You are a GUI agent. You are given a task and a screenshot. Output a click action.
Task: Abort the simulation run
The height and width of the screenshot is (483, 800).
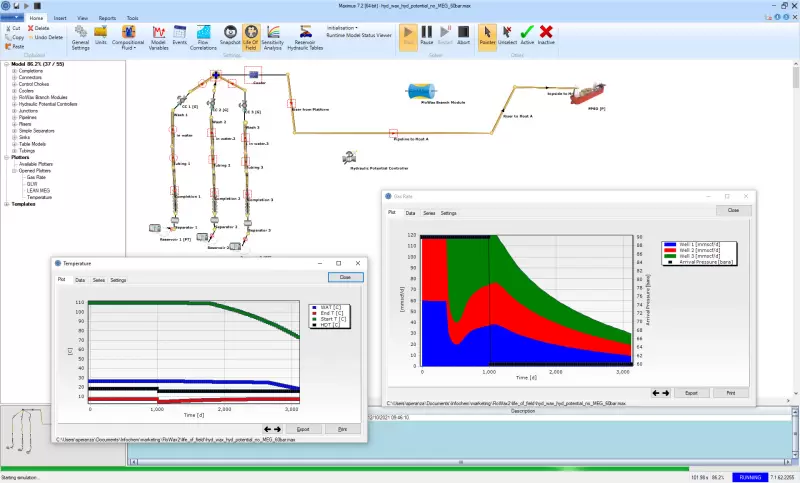click(x=463, y=35)
